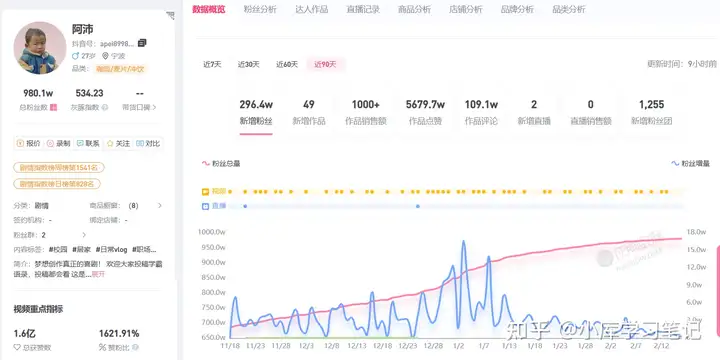Click the 1.6亿 总获赞数 value
Viewport: 720px width, 360px height.
tap(25, 333)
